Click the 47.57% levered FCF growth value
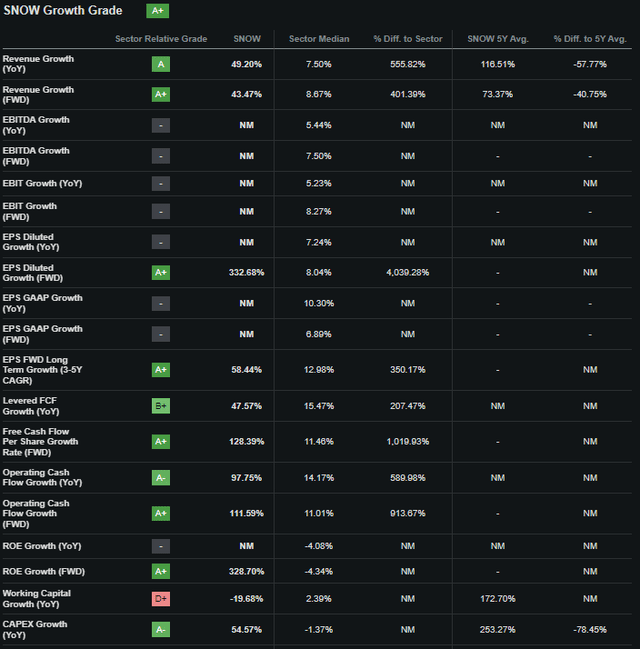The width and height of the screenshot is (640, 649). [x=246, y=406]
